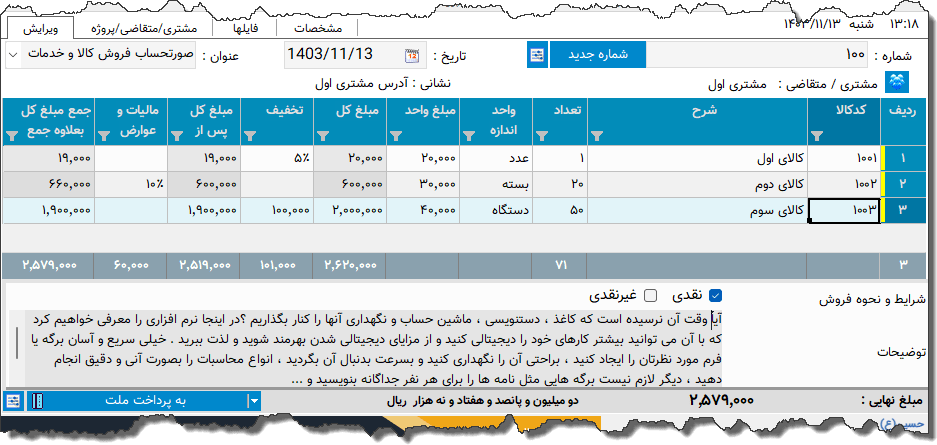
Task: Click row total cell ۶۶۰,۰۰۰
Action: (48, 183)
